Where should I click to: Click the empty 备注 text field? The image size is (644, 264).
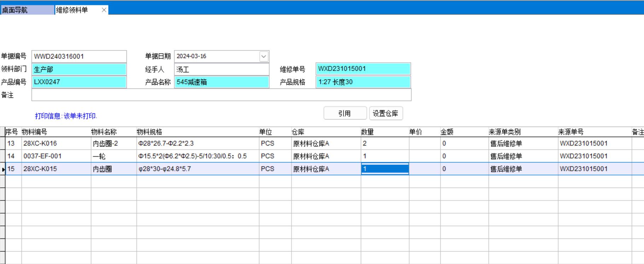pyautogui.click(x=221, y=95)
